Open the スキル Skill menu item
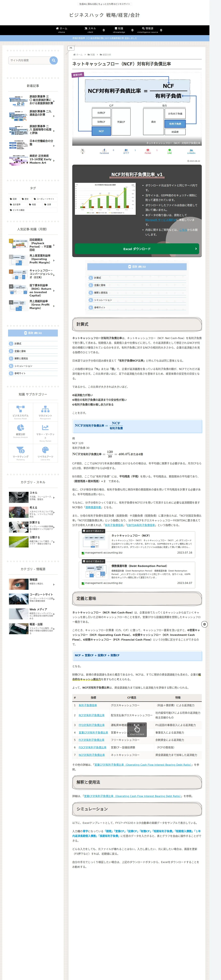Viewport: 221px width, 980px height. (90, 30)
